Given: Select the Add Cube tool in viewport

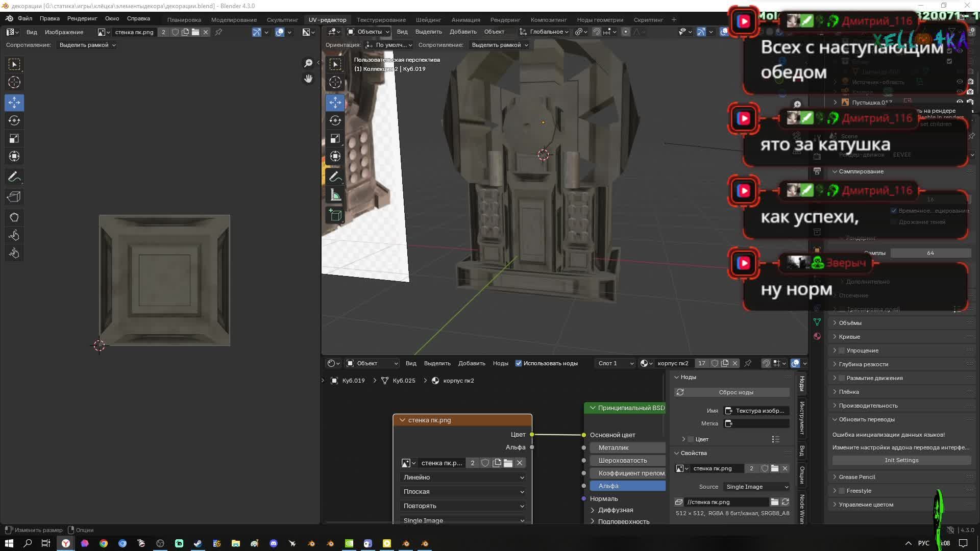Looking at the screenshot, I should [335, 215].
